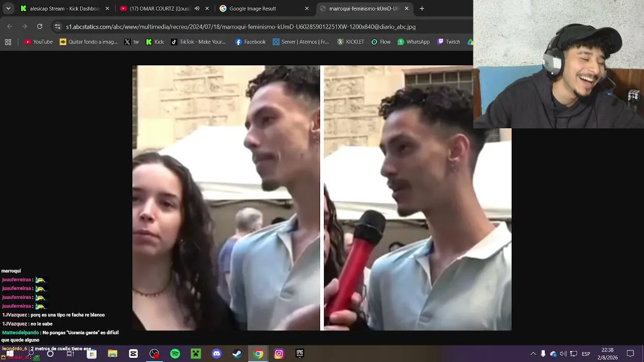
Task: Open the WhatsApp bookmark
Action: click(x=414, y=42)
